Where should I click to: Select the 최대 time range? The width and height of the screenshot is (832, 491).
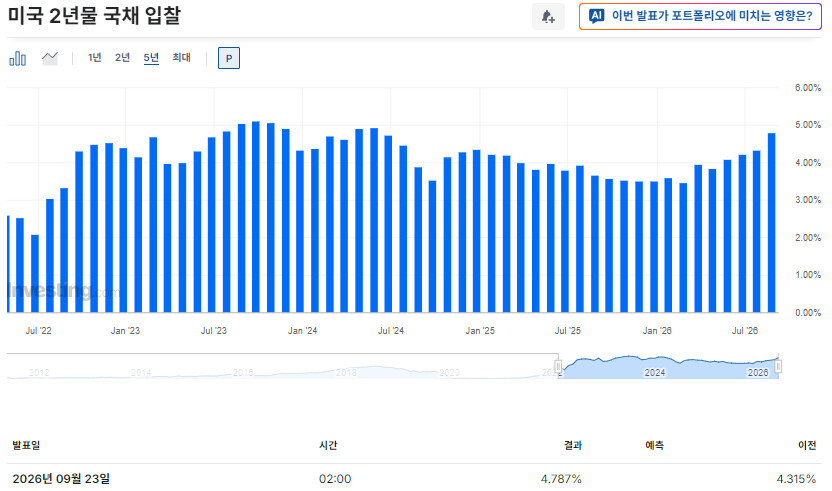pos(181,57)
